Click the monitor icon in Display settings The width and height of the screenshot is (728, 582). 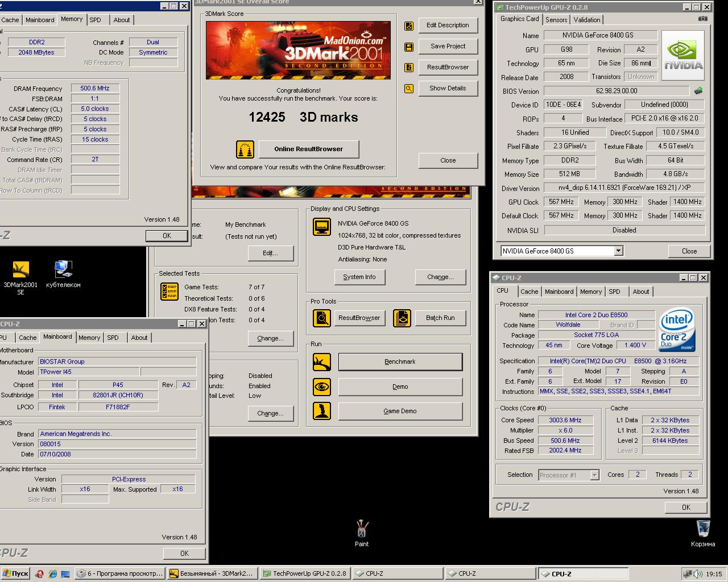(322, 227)
